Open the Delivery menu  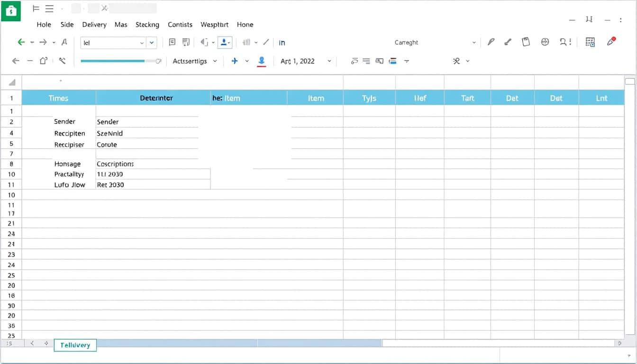coord(94,25)
